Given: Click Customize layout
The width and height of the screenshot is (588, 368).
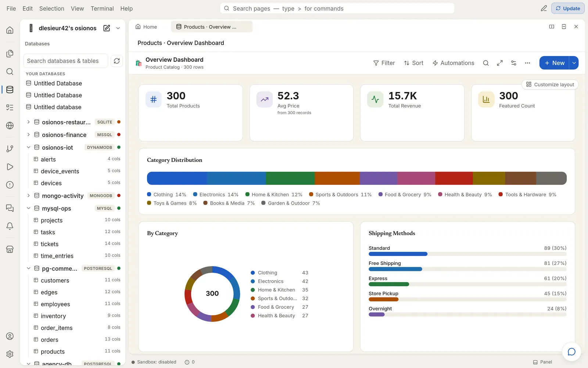Looking at the screenshot, I should 550,85.
